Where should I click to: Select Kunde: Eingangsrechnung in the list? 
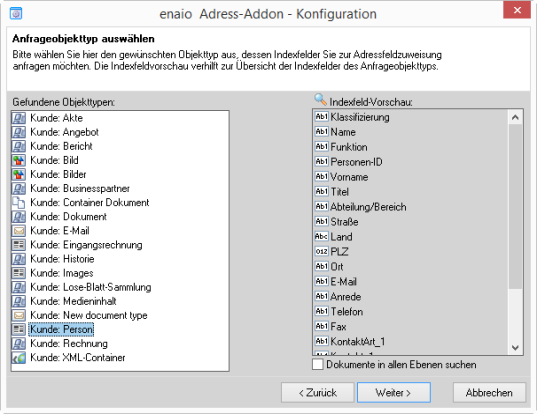(x=86, y=245)
